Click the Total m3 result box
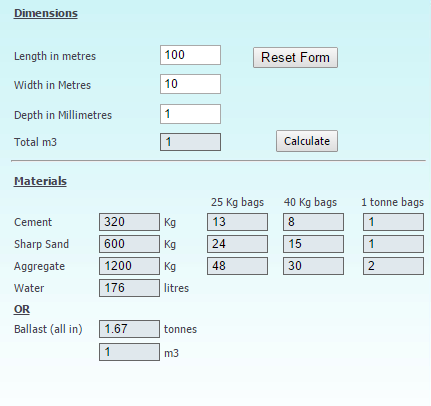This screenshot has height=406, width=431. click(190, 142)
